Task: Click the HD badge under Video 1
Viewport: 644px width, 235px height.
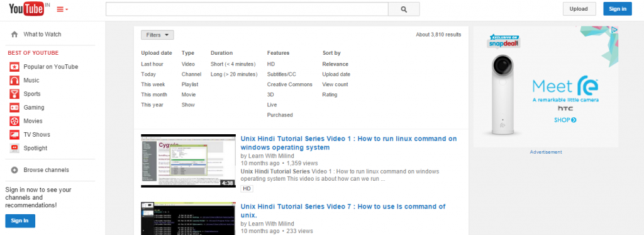Action: 247,188
